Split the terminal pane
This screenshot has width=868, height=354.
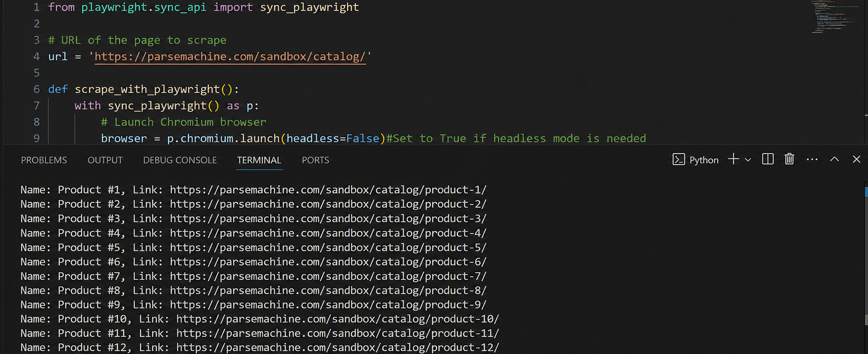768,159
